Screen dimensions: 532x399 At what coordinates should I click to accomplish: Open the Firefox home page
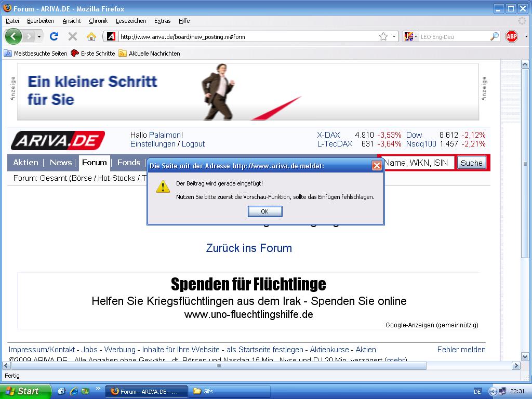tap(92, 36)
